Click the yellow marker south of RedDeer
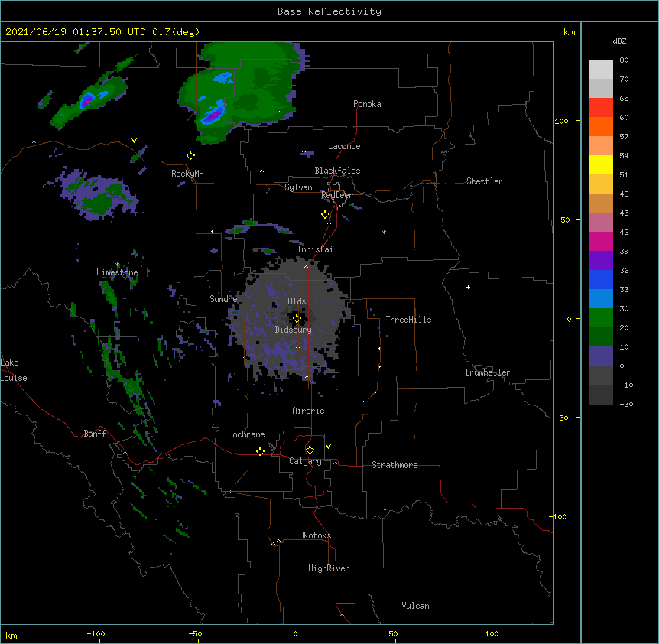This screenshot has width=659, height=644. (326, 215)
